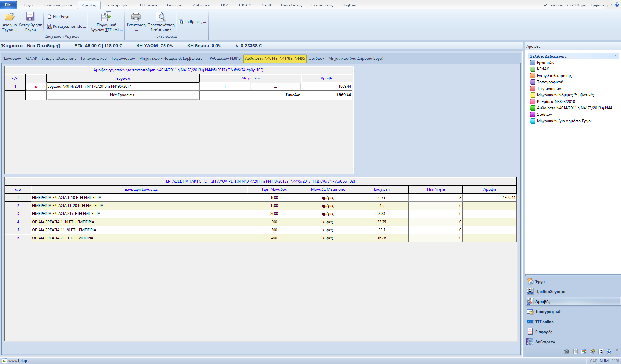Click the Μηχανικοί ellipsis button in row 1
The height and width of the screenshot is (364, 621).
(x=275, y=87)
